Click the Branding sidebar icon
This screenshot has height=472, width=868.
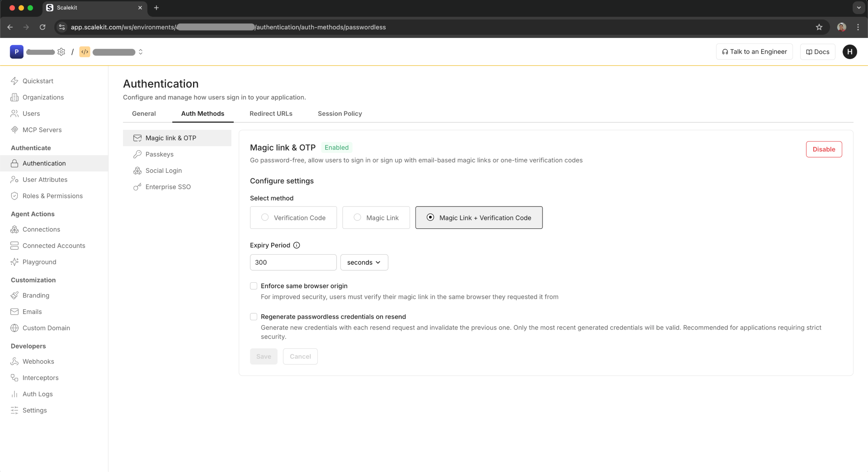(x=14, y=295)
